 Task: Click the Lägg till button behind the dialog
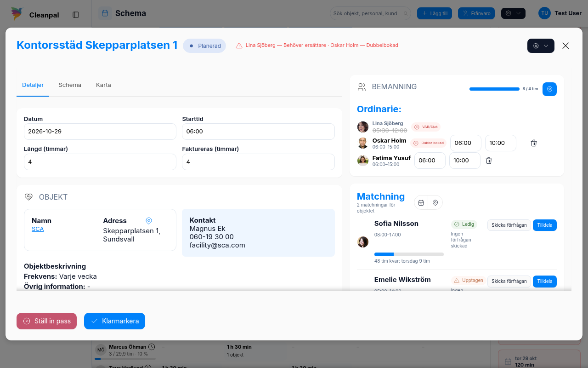point(435,13)
